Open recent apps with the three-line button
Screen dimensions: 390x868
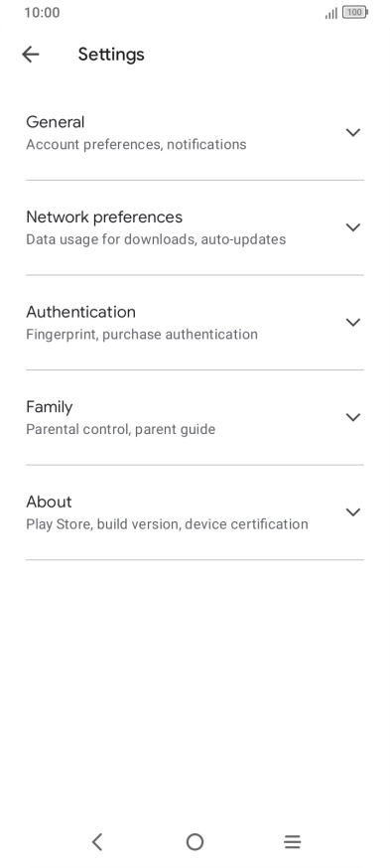292,842
